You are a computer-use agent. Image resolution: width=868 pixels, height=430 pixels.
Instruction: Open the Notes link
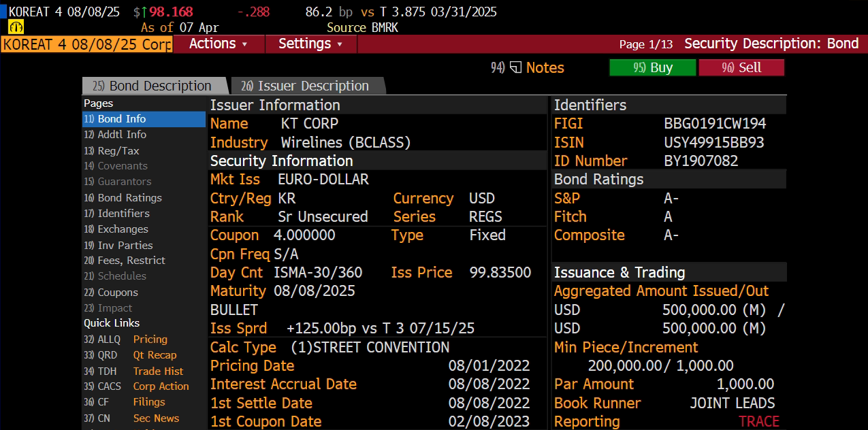(545, 67)
